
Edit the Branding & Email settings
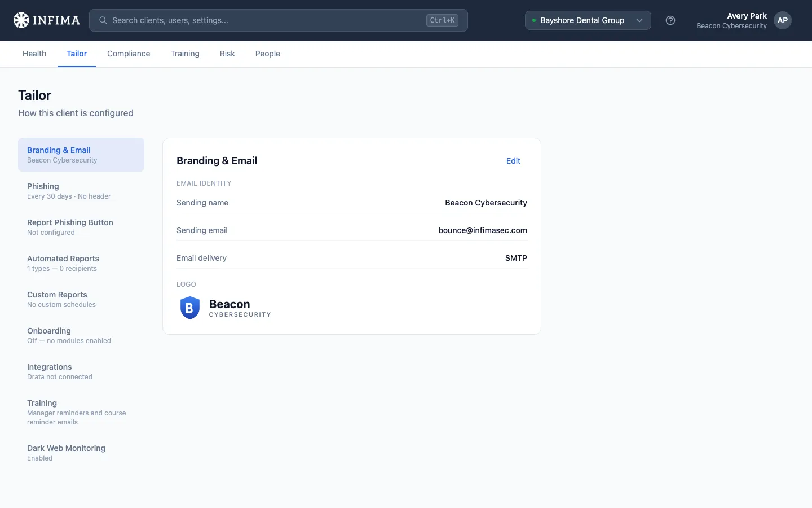513,161
